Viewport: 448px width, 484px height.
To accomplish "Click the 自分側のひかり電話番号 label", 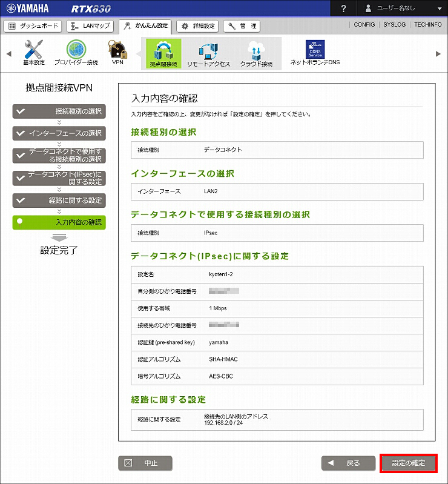I will coord(167,291).
